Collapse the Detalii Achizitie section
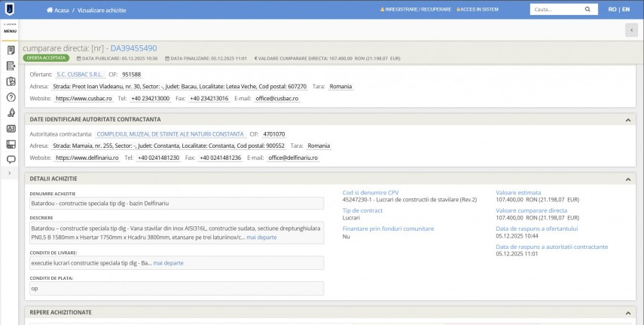Image resolution: width=644 pixels, height=325 pixels. (x=628, y=179)
